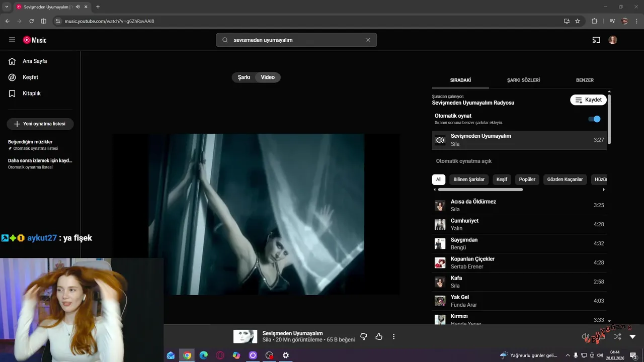Image resolution: width=644 pixels, height=362 pixels.
Task: Select the Gözden Kaçanlar chip
Action: coord(565,179)
